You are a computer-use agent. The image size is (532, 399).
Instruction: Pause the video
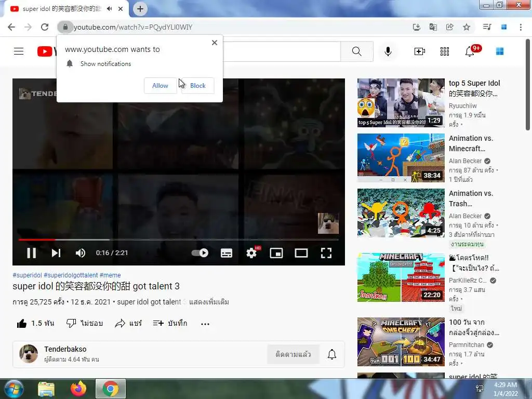pyautogui.click(x=31, y=253)
